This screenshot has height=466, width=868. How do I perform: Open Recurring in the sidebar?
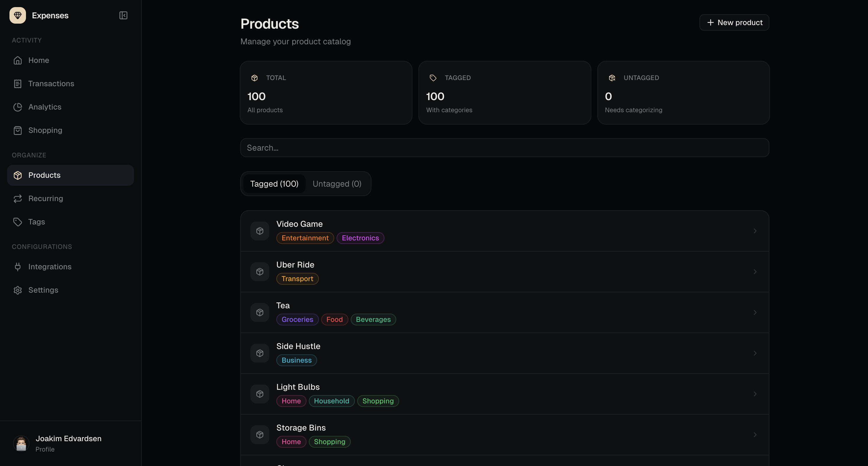[71, 198]
